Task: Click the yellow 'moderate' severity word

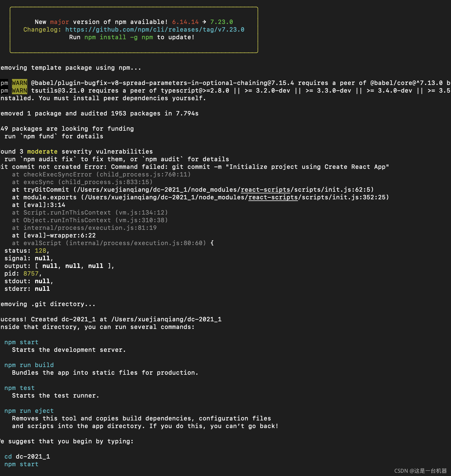Action: pyautogui.click(x=42, y=151)
